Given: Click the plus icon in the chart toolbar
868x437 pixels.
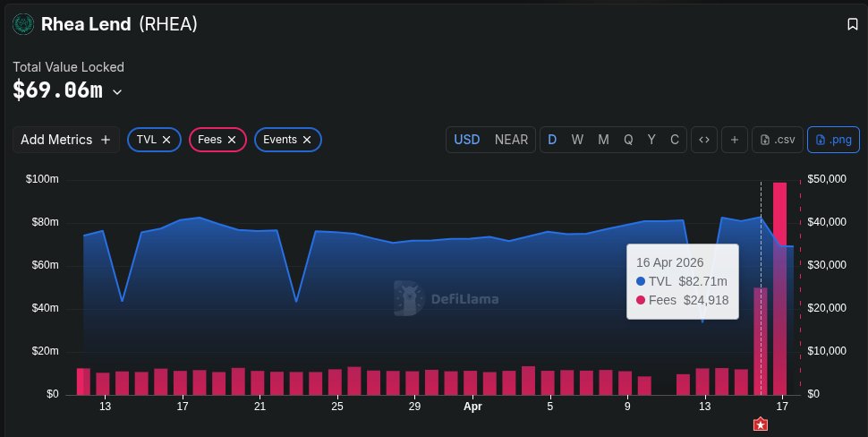Looking at the screenshot, I should pos(735,140).
